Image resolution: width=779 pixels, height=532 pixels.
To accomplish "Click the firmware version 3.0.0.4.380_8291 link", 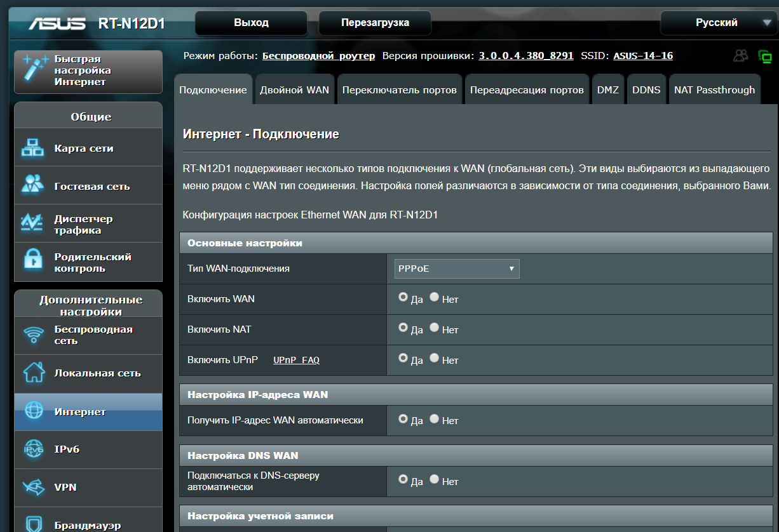I will pos(525,56).
